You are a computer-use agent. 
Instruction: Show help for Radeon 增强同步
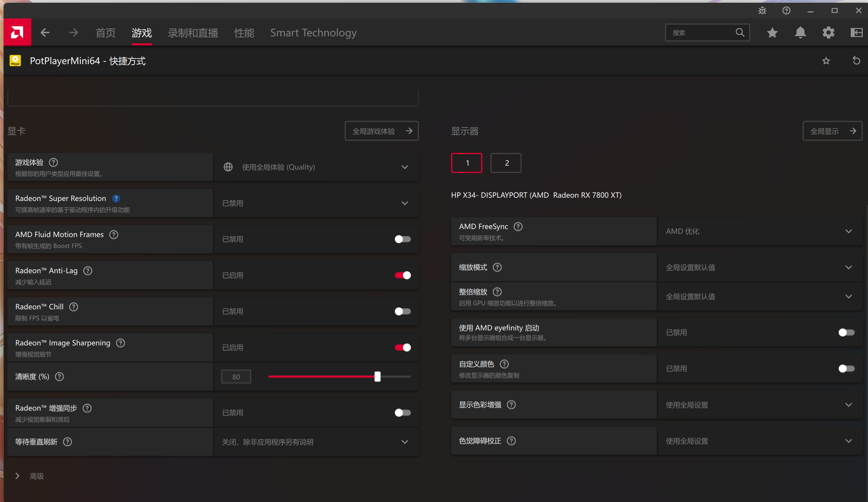[87, 408]
